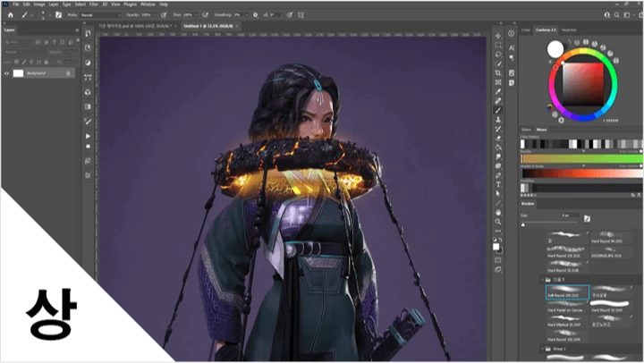This screenshot has width=644, height=363.
Task: Select the Paint Bucket tool
Action: pyautogui.click(x=498, y=148)
